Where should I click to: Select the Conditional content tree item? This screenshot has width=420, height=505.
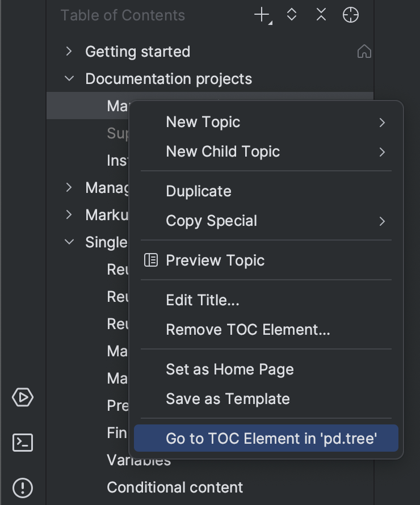tap(174, 487)
